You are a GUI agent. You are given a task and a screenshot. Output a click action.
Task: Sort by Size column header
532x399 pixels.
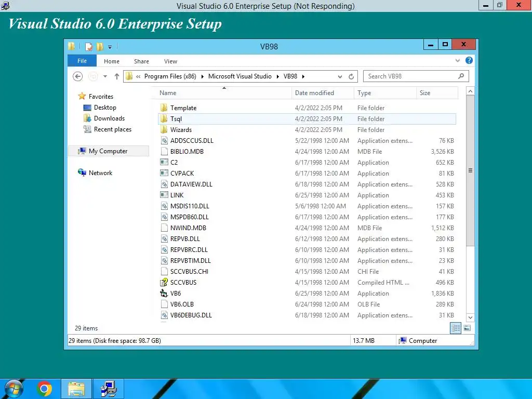point(437,93)
